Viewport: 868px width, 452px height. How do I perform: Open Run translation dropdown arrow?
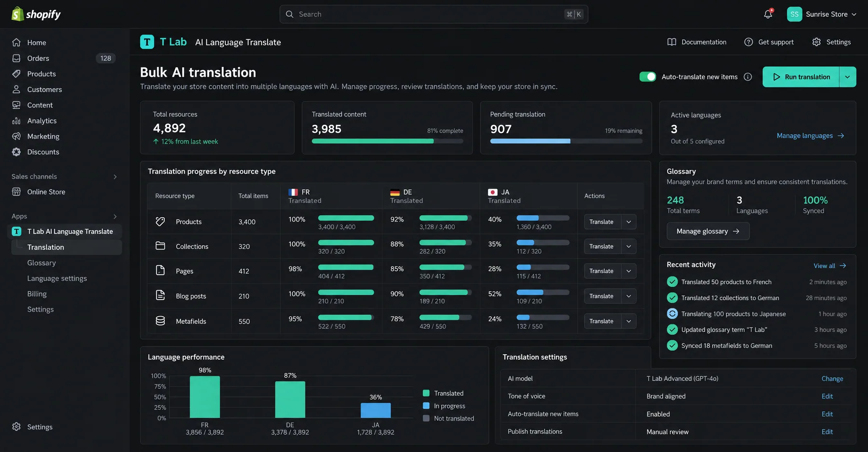pos(848,77)
